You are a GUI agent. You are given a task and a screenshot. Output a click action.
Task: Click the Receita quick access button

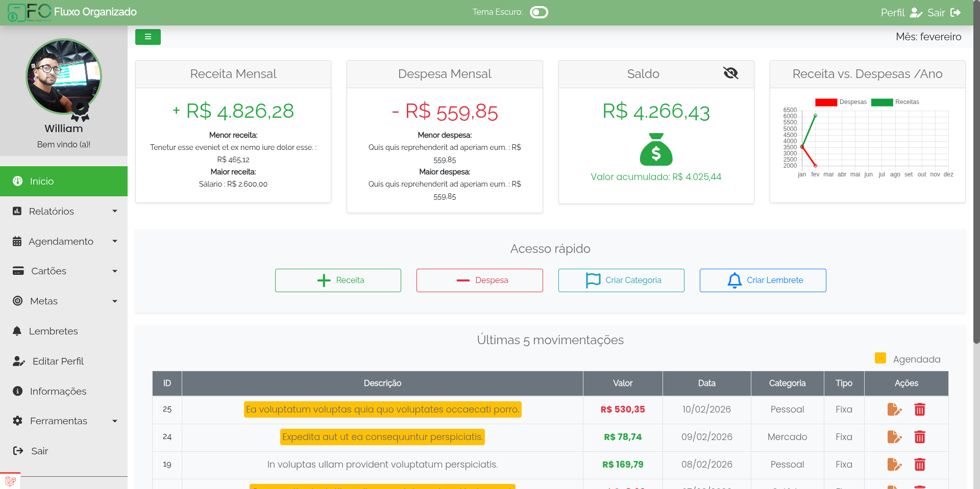(x=338, y=280)
